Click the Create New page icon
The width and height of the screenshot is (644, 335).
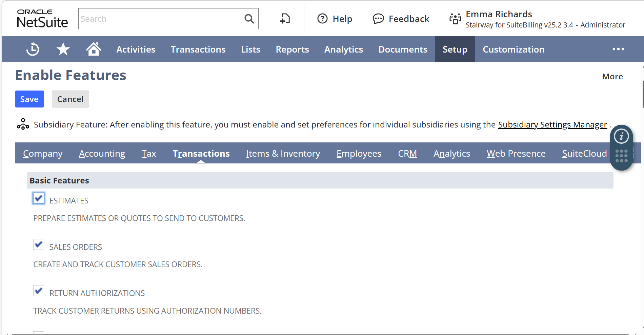(x=285, y=19)
